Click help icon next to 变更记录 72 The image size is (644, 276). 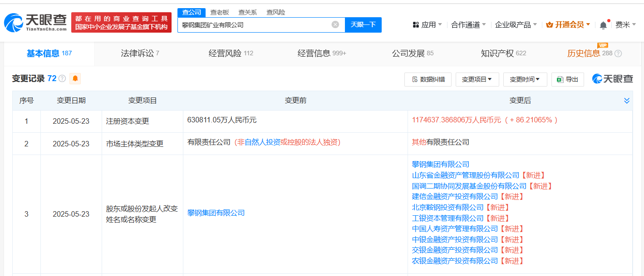62,79
